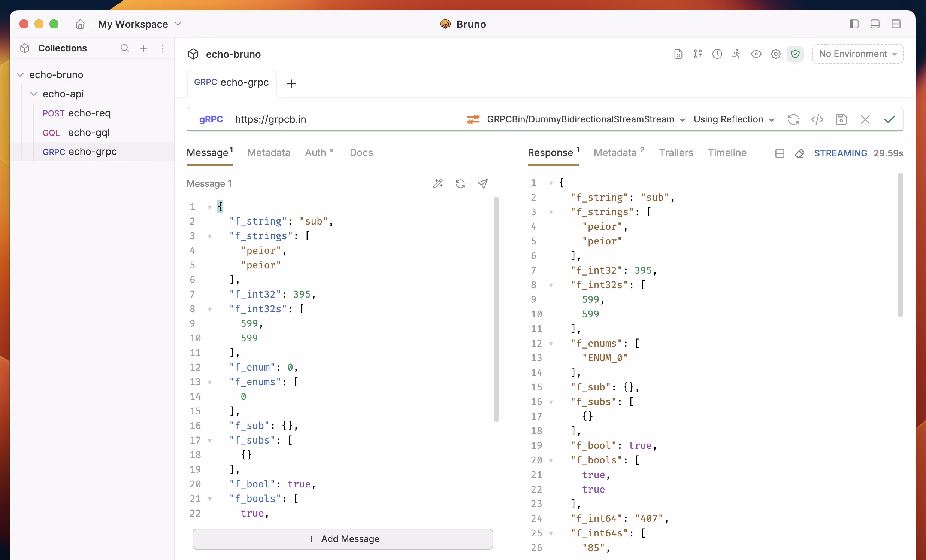Switch to the Trailers tab
This screenshot has height=560, width=926.
pos(676,153)
